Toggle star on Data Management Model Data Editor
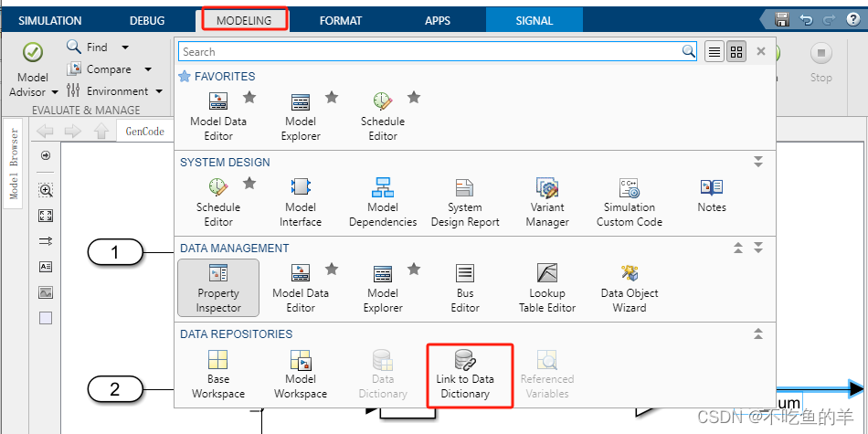Screen dimensions: 868x434 click(332, 269)
